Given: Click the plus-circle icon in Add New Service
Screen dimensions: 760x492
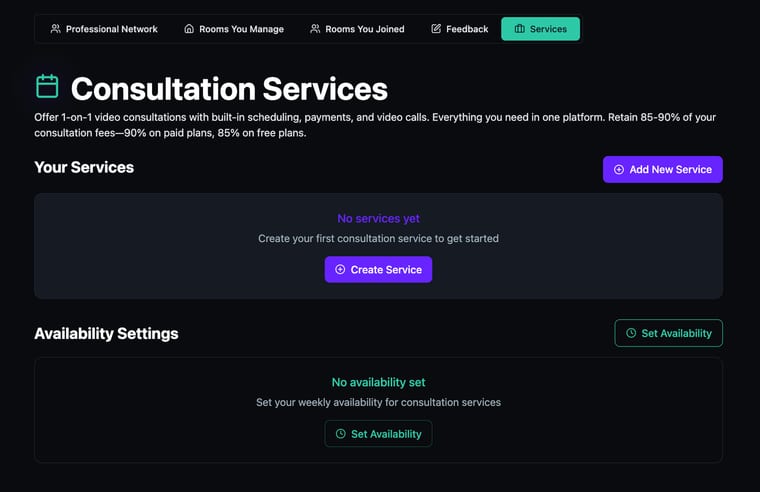Looking at the screenshot, I should (x=619, y=170).
